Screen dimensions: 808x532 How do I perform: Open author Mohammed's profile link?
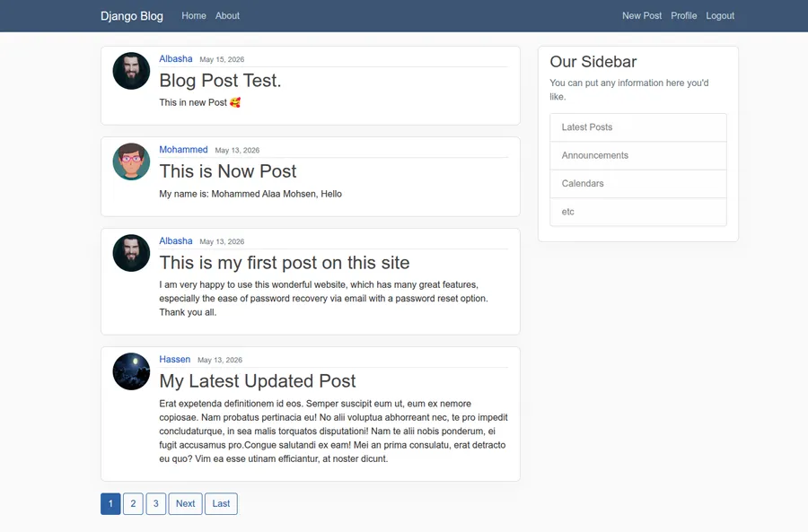pyautogui.click(x=183, y=149)
